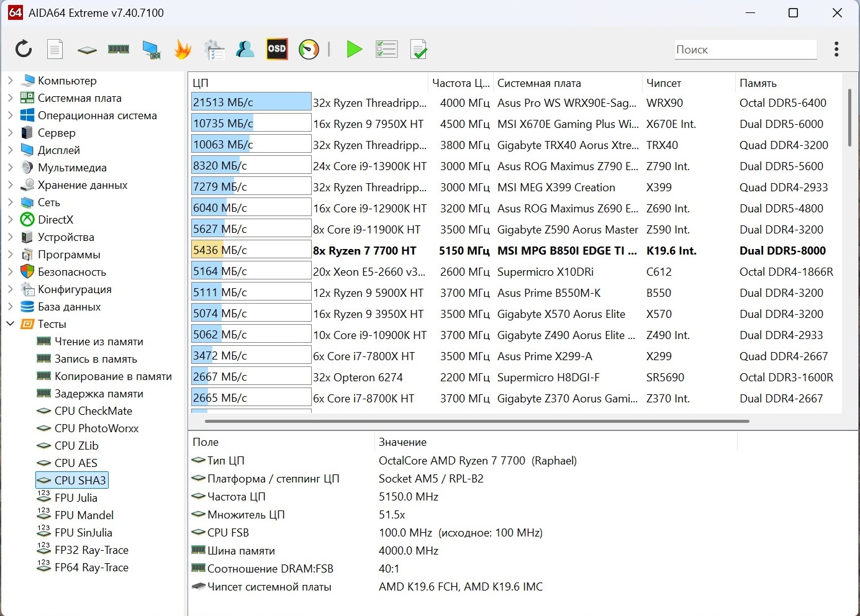This screenshot has width=860, height=616.
Task: Open the gauge sensor panel icon
Action: [x=309, y=49]
